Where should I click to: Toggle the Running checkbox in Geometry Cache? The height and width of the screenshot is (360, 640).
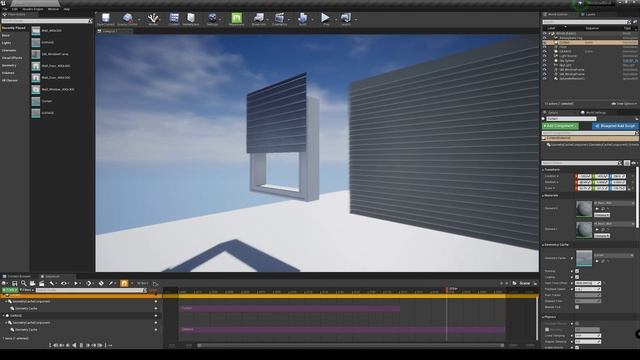click(577, 271)
